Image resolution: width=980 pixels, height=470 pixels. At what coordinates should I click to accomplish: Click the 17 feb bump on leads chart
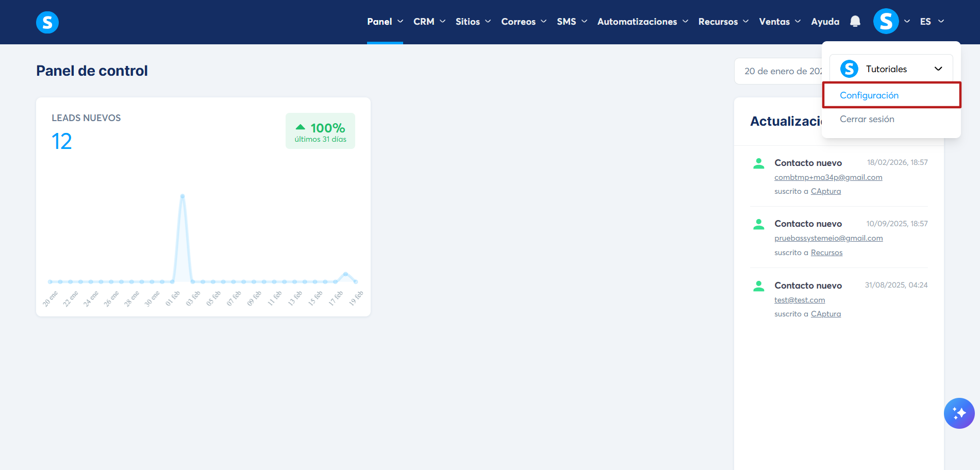tap(345, 274)
